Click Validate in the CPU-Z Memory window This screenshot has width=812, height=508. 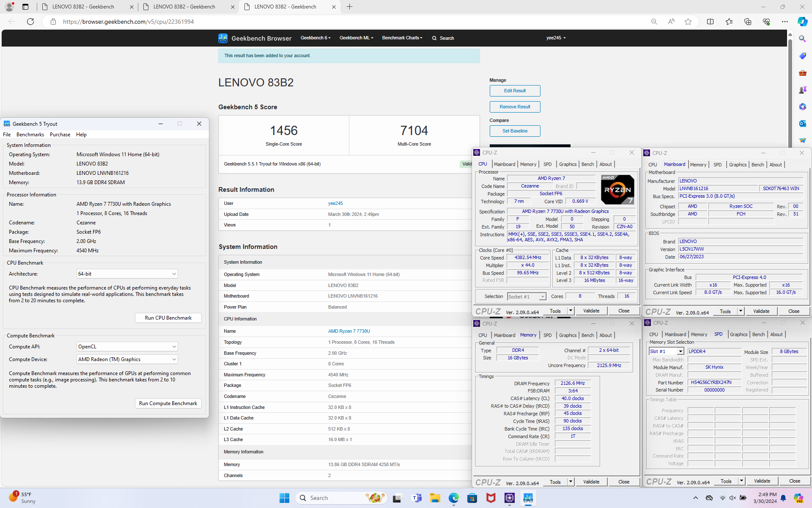591,482
